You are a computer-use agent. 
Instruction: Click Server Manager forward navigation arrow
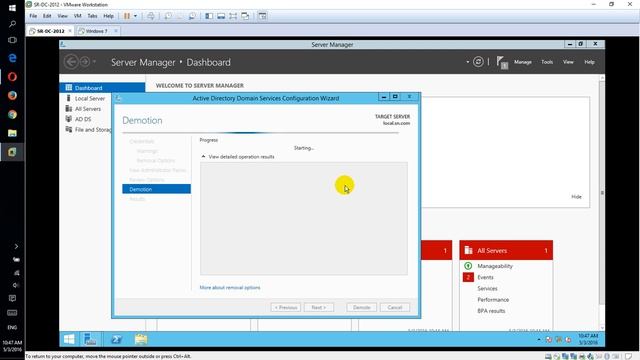click(x=84, y=62)
